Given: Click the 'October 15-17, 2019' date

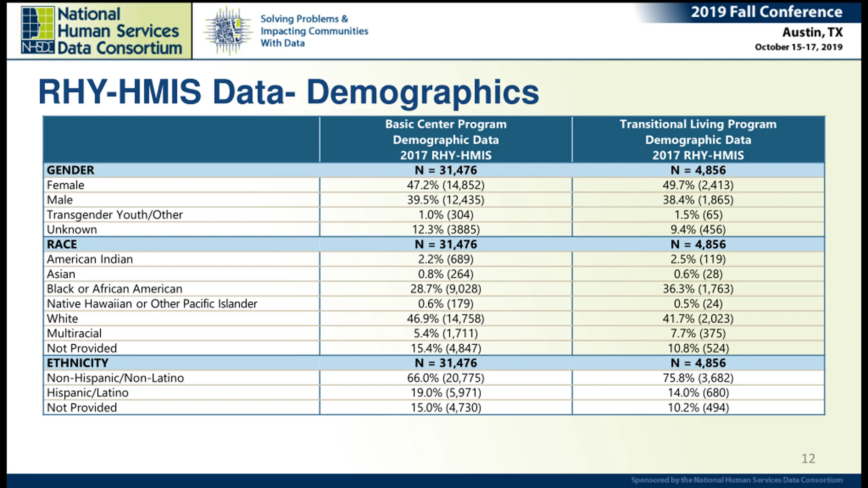Looking at the screenshot, I should (798, 47).
